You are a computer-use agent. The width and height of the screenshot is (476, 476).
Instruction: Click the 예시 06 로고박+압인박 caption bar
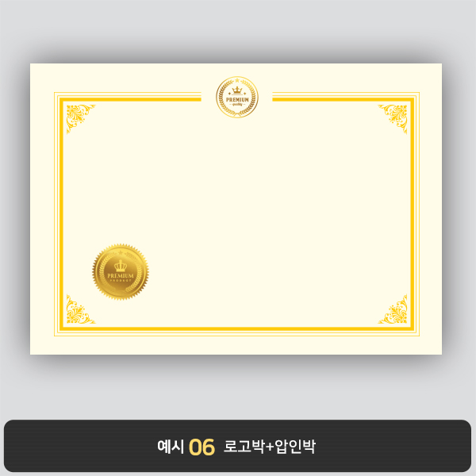pyautogui.click(x=238, y=446)
